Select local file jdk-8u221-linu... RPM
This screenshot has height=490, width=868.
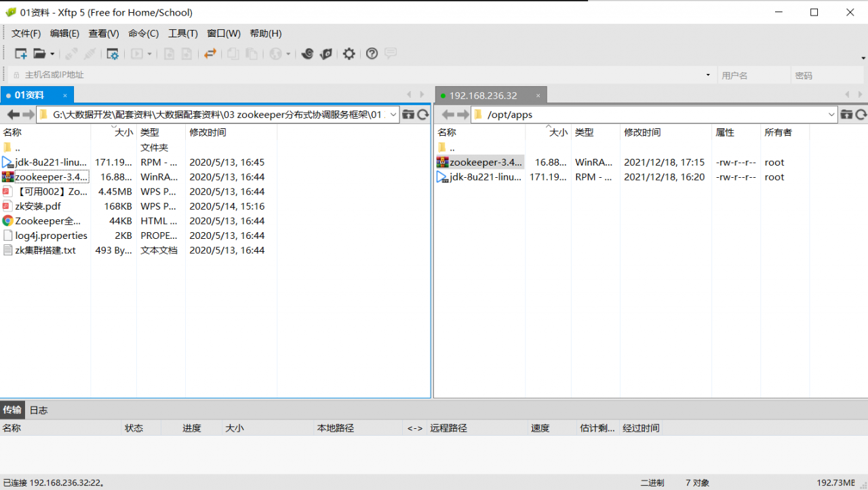51,162
